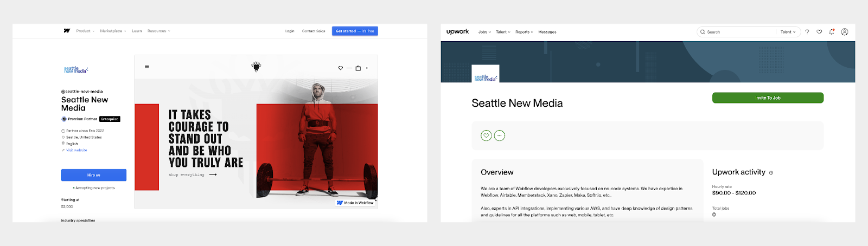The height and width of the screenshot is (246, 868).
Task: Click the Upwork search magnifier icon
Action: [x=703, y=32]
